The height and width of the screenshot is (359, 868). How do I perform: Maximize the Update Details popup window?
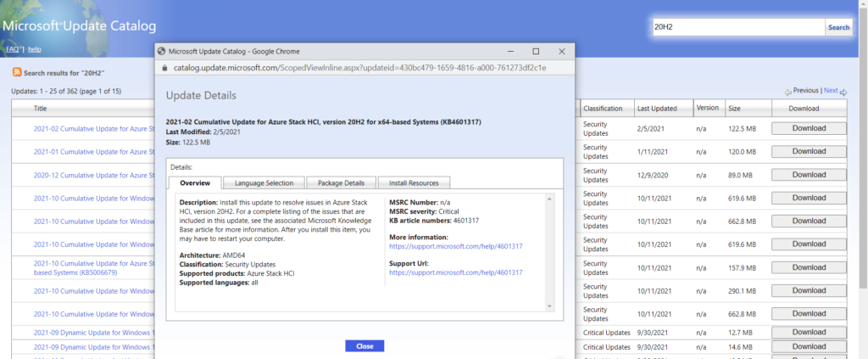click(536, 52)
